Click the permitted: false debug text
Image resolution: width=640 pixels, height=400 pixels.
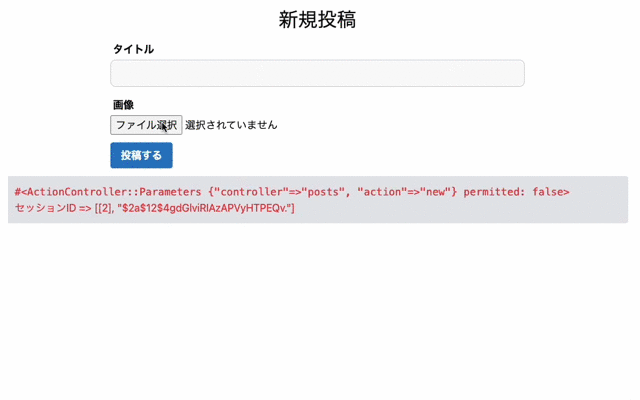pyautogui.click(x=513, y=192)
